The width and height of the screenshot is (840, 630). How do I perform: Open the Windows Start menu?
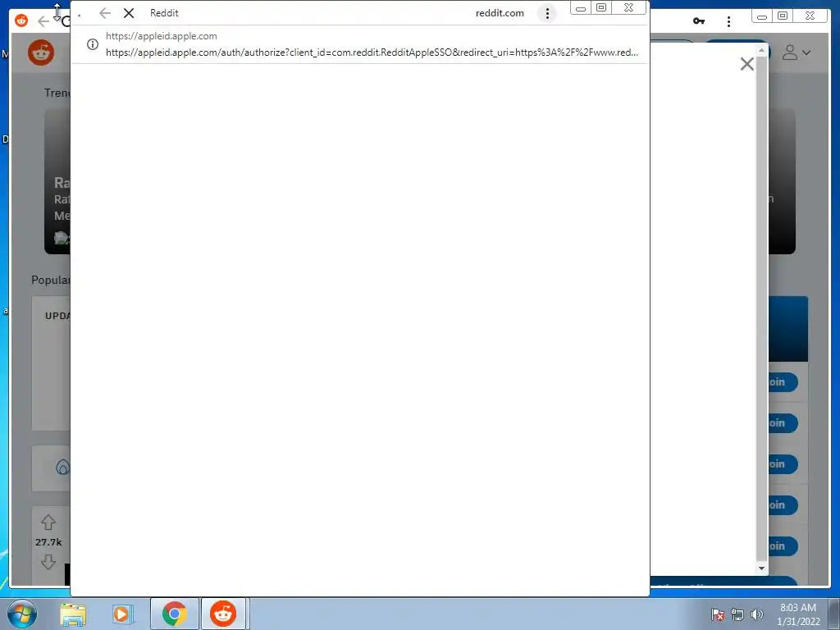pos(21,614)
